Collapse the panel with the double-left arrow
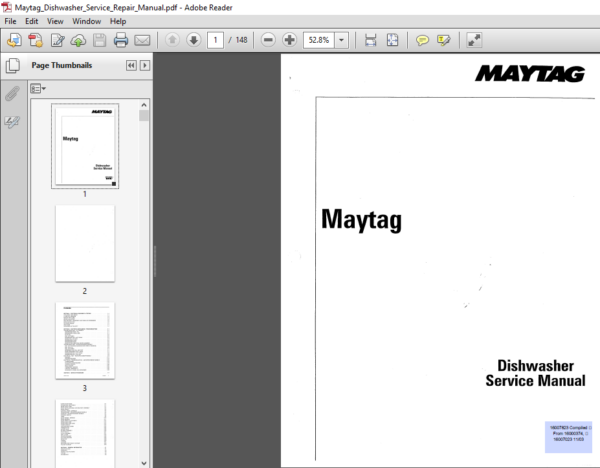600x468 pixels. pos(131,65)
